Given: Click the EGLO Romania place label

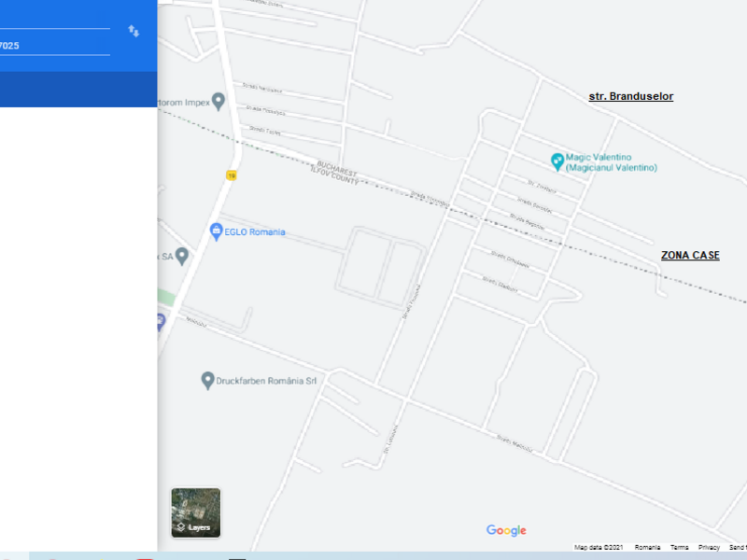Looking at the screenshot, I should pos(255,231).
